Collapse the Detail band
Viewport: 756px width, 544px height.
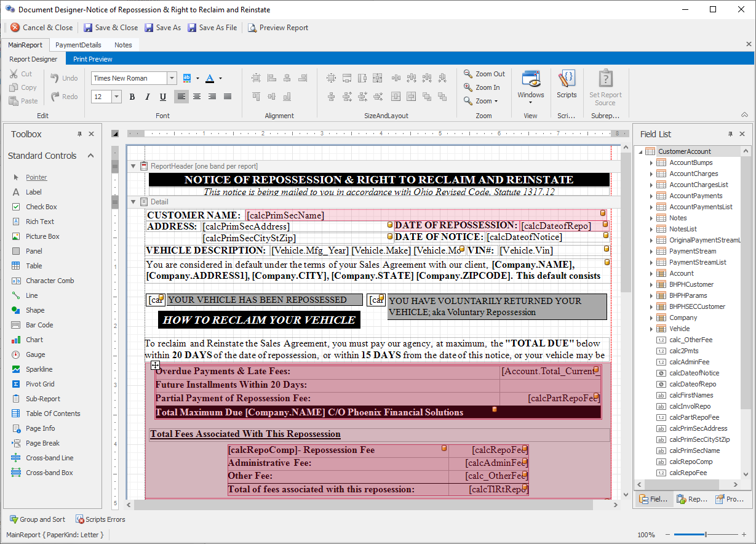click(x=133, y=202)
